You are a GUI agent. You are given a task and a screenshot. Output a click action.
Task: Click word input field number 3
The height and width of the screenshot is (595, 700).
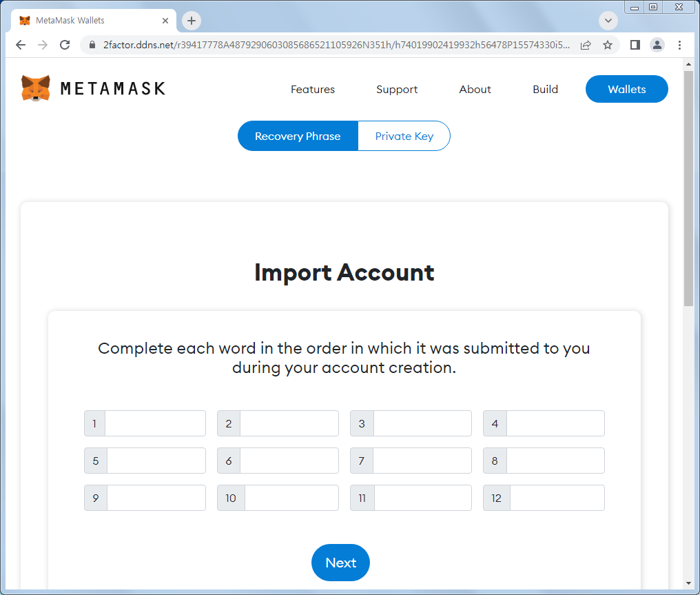422,423
